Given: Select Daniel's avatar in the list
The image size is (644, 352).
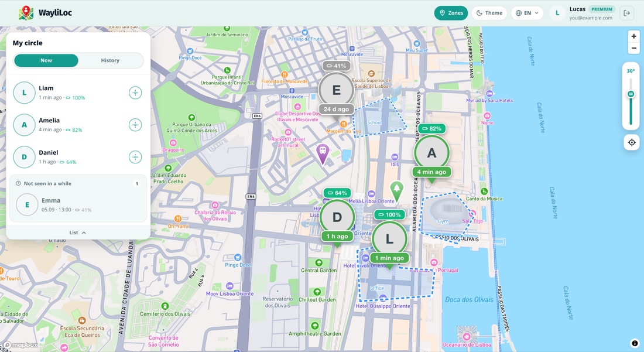Looking at the screenshot, I should pos(24,157).
